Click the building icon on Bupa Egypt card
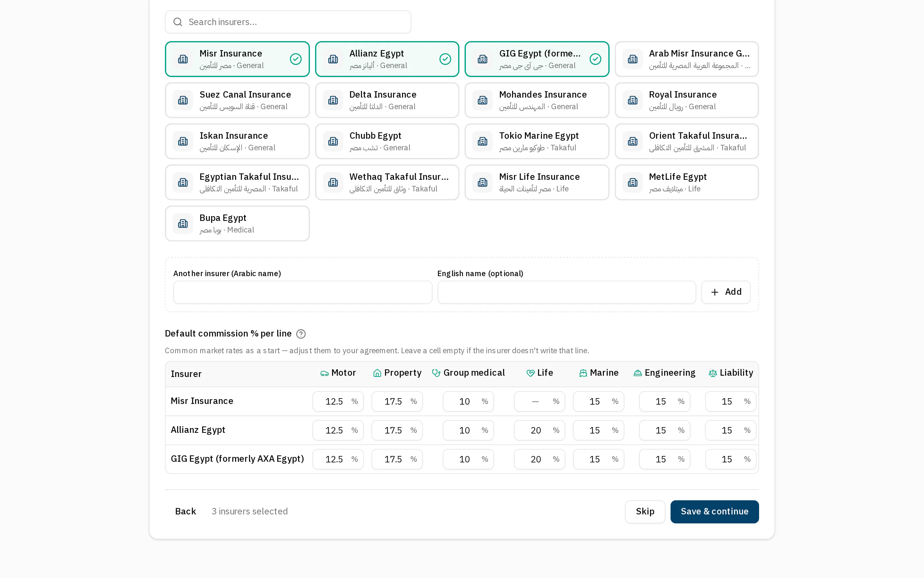Viewport: 924px width, 578px height. click(183, 223)
